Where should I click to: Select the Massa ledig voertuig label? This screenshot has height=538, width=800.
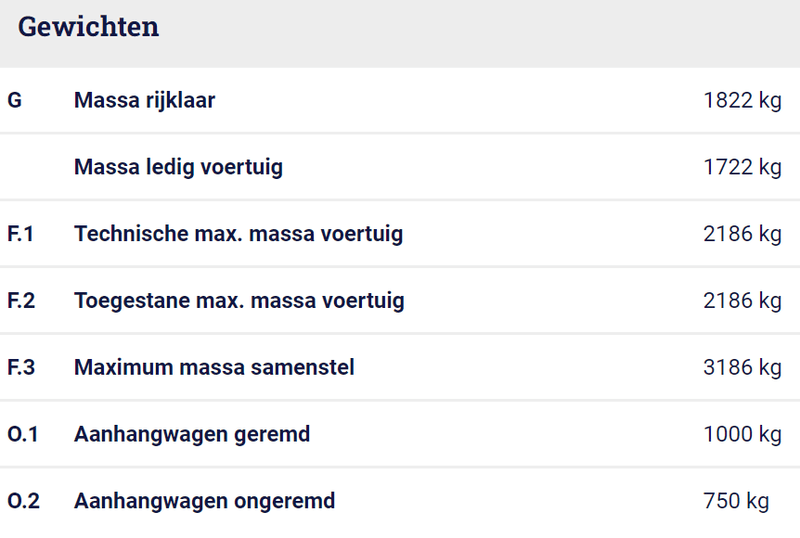click(178, 167)
